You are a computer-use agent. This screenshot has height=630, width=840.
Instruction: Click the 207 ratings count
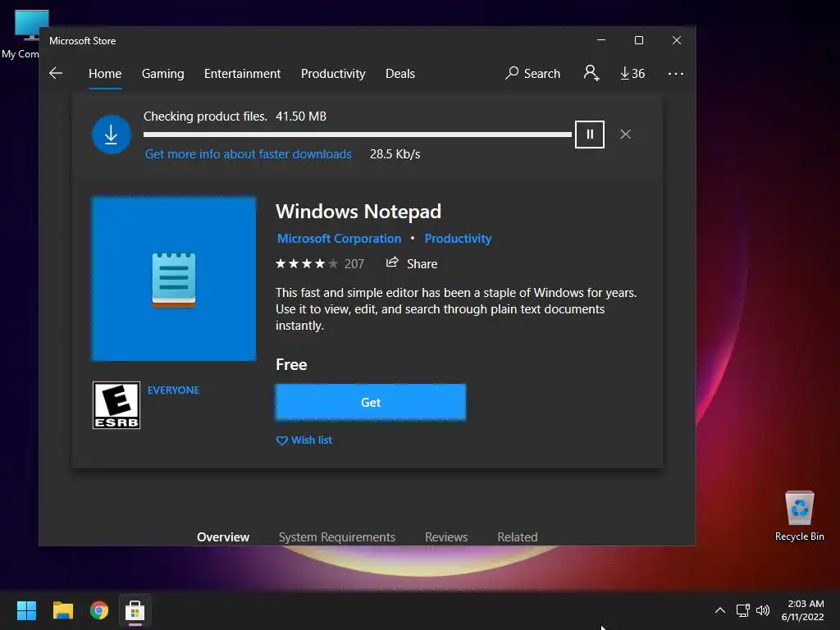pos(354,263)
